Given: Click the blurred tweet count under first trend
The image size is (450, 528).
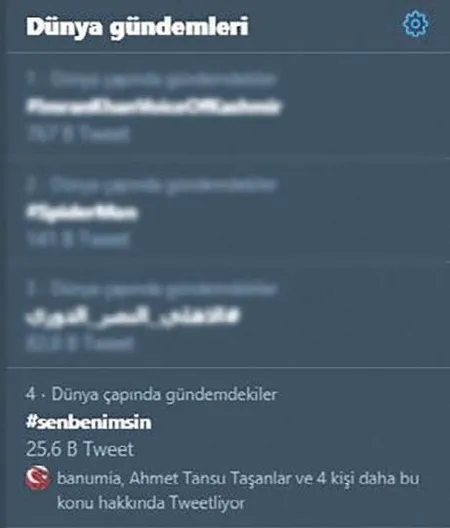Looking at the screenshot, I should pos(78,134).
